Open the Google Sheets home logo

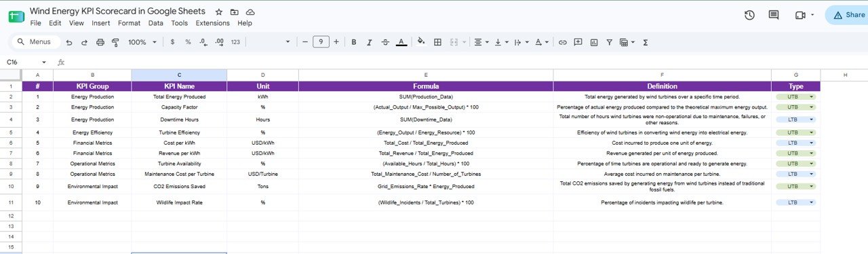(16, 16)
